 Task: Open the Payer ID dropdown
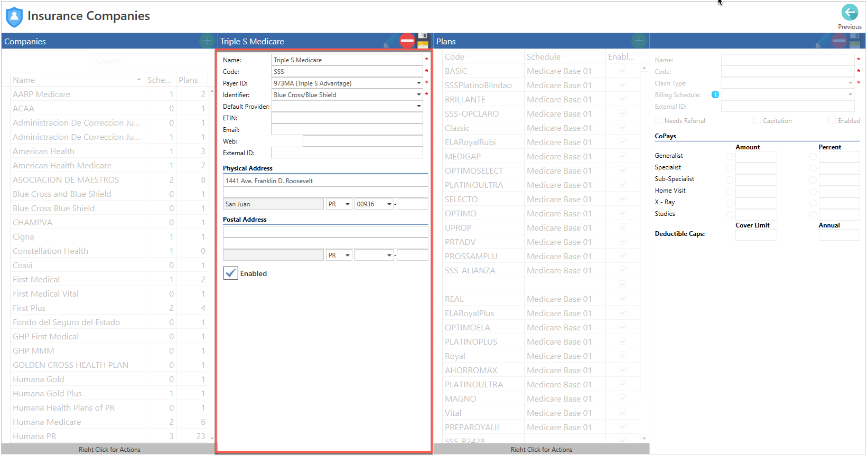click(418, 83)
